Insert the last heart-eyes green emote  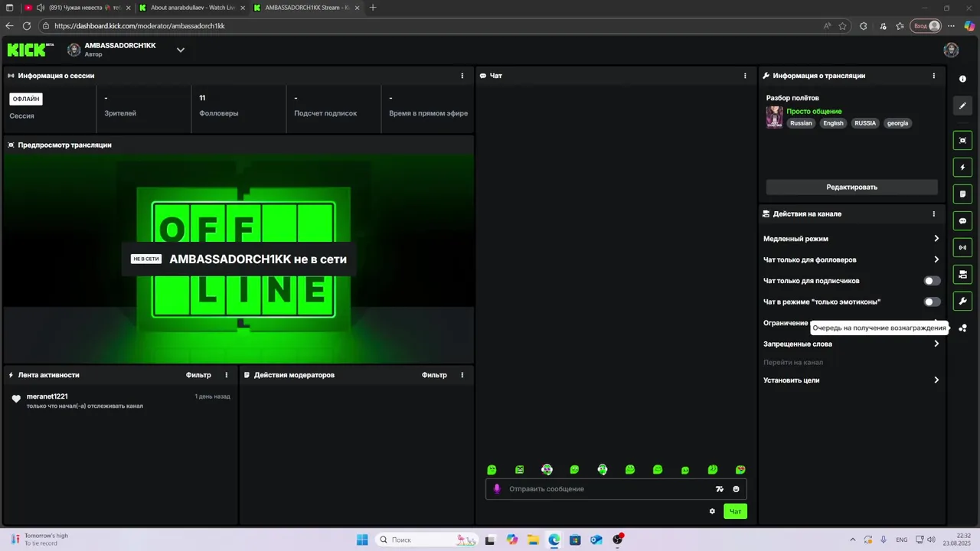click(x=740, y=470)
